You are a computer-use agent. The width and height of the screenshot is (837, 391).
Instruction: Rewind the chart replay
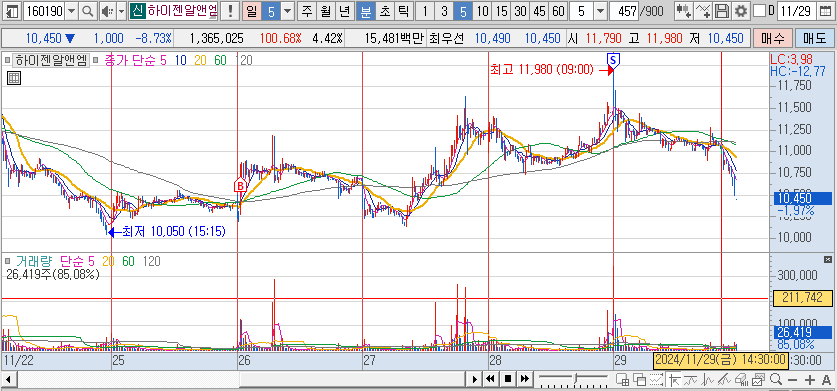pyautogui.click(x=491, y=379)
